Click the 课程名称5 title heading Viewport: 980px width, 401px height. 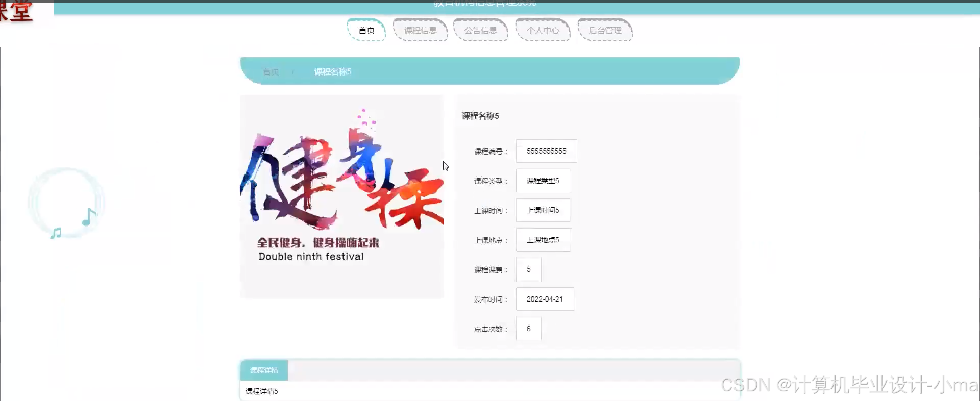coord(480,116)
